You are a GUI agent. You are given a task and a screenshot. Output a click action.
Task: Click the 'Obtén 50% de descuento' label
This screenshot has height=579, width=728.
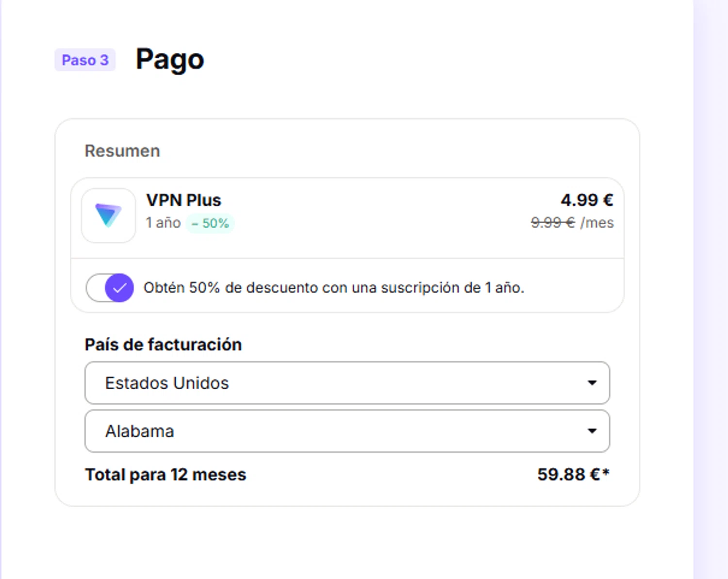click(333, 288)
